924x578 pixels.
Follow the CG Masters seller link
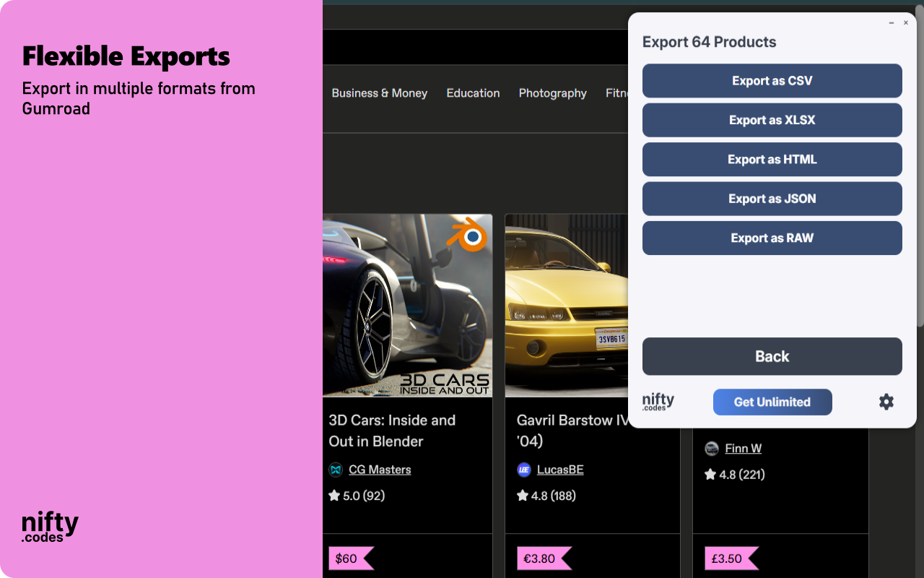[380, 470]
